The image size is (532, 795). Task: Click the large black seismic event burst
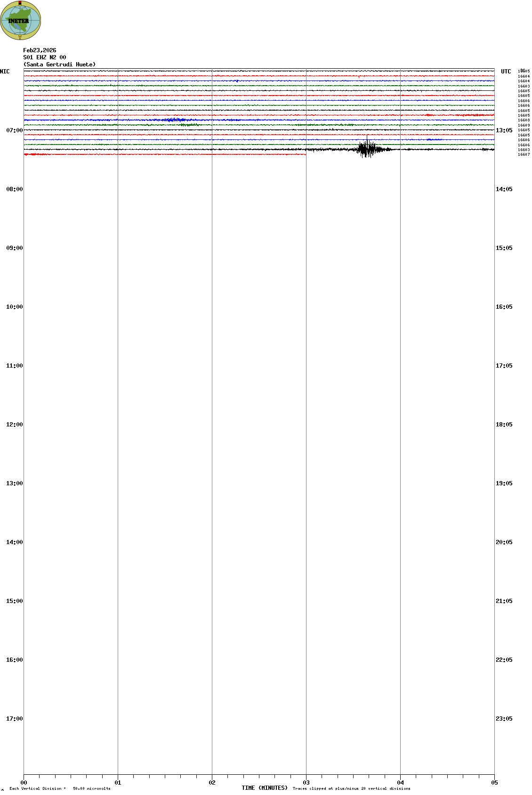tap(367, 149)
